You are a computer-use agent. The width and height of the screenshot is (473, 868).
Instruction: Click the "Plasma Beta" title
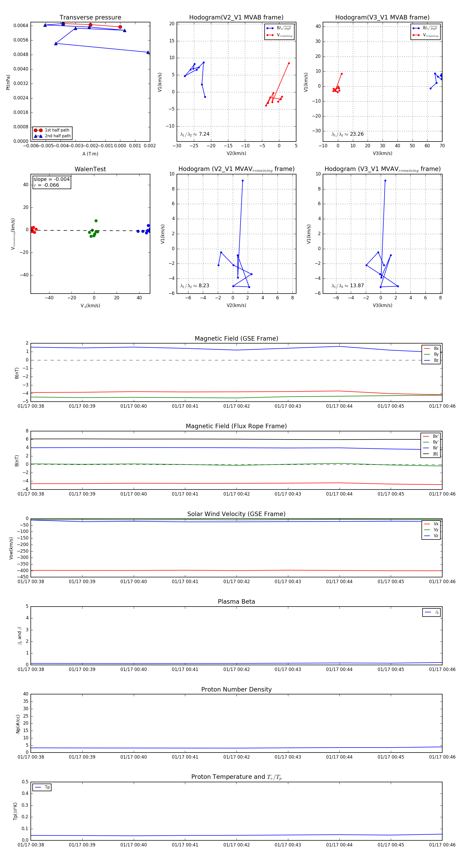tap(236, 602)
